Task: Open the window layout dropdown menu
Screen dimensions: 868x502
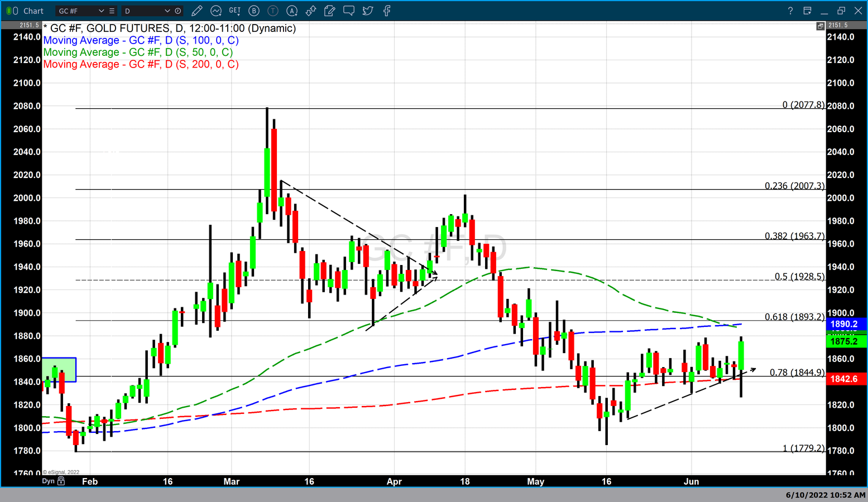Action: pos(807,11)
